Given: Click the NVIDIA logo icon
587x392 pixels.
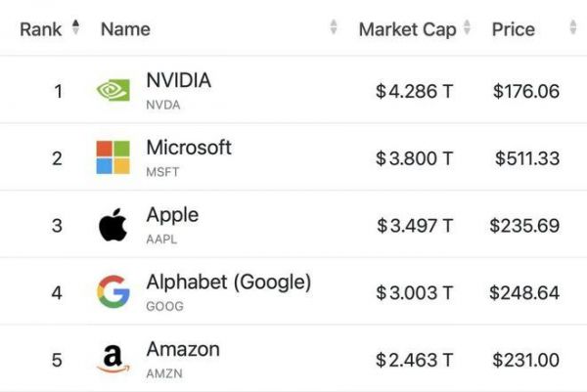Looking at the screenshot, I should (x=113, y=91).
